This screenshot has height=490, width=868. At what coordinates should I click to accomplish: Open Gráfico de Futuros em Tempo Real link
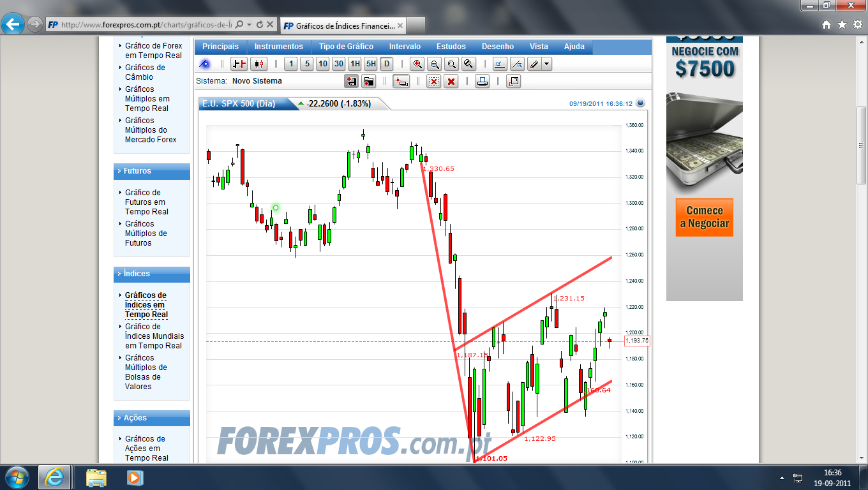pyautogui.click(x=147, y=202)
